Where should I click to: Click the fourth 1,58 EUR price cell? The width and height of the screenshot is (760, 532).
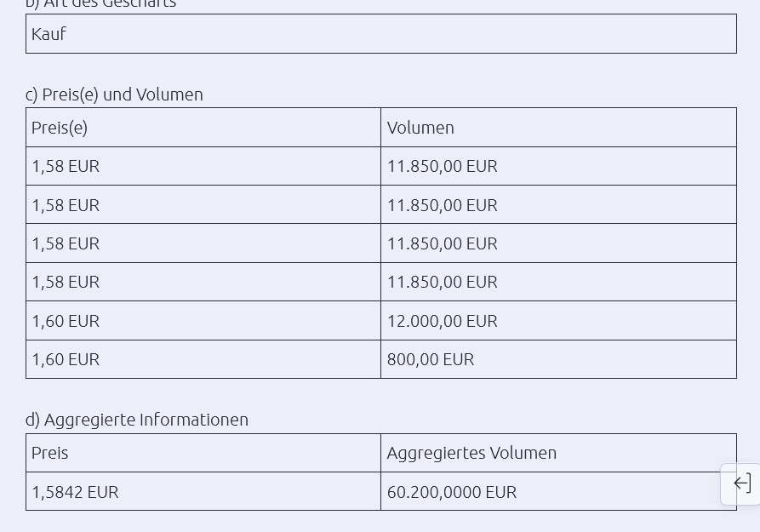click(66, 282)
